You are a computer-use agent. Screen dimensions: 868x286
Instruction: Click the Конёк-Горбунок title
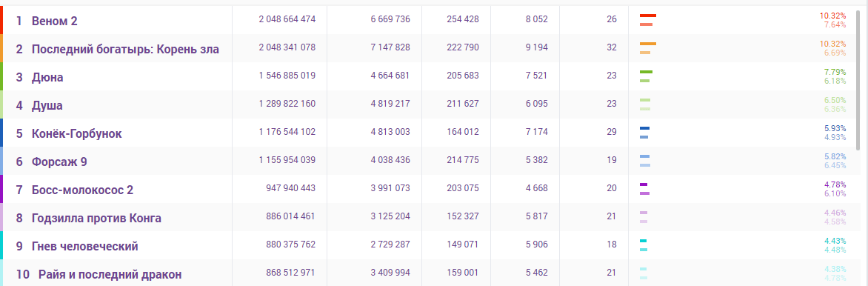76,134
